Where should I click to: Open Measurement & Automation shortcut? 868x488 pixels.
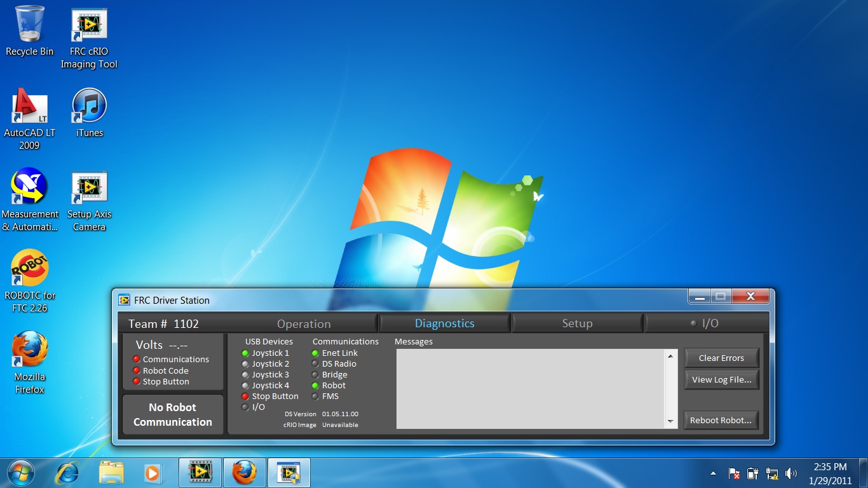tap(29, 200)
